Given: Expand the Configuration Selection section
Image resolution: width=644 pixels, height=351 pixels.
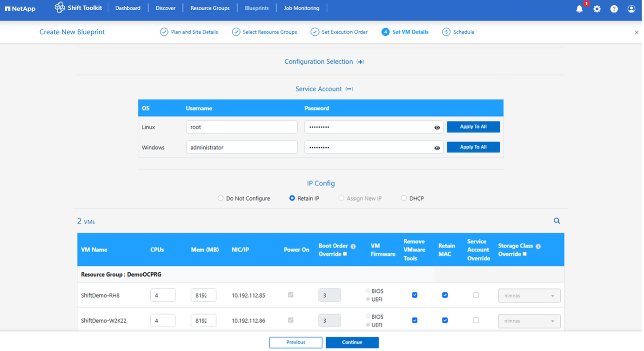Looking at the screenshot, I should click(x=360, y=62).
